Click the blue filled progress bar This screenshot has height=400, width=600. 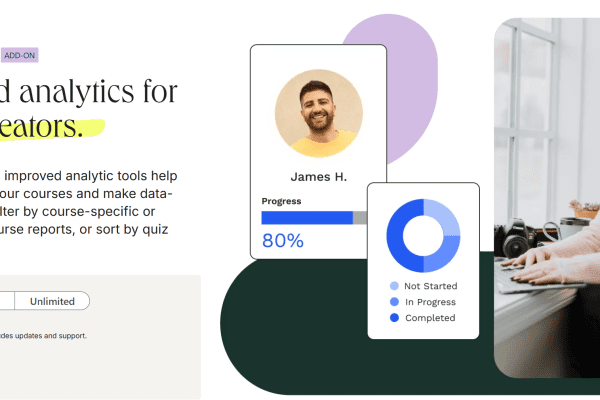click(307, 218)
